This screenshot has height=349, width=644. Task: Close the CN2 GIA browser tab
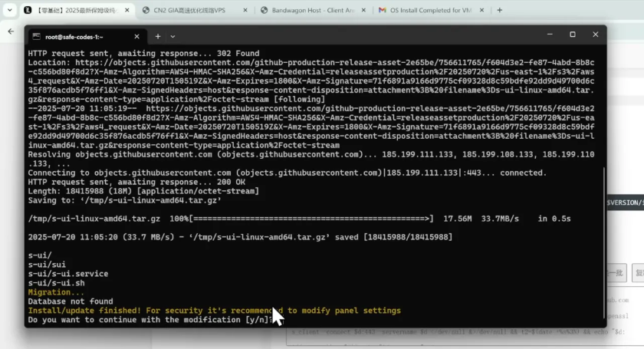coord(245,10)
